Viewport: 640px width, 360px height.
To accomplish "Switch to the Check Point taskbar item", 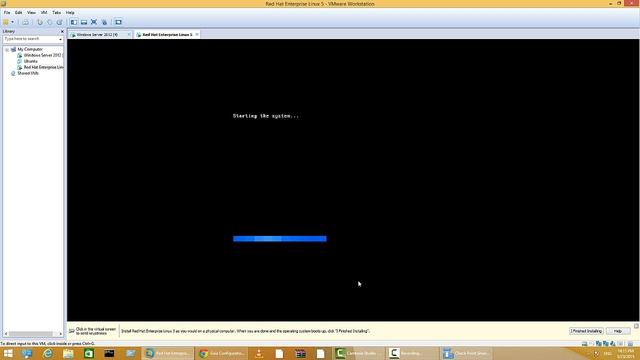I will click(x=466, y=353).
